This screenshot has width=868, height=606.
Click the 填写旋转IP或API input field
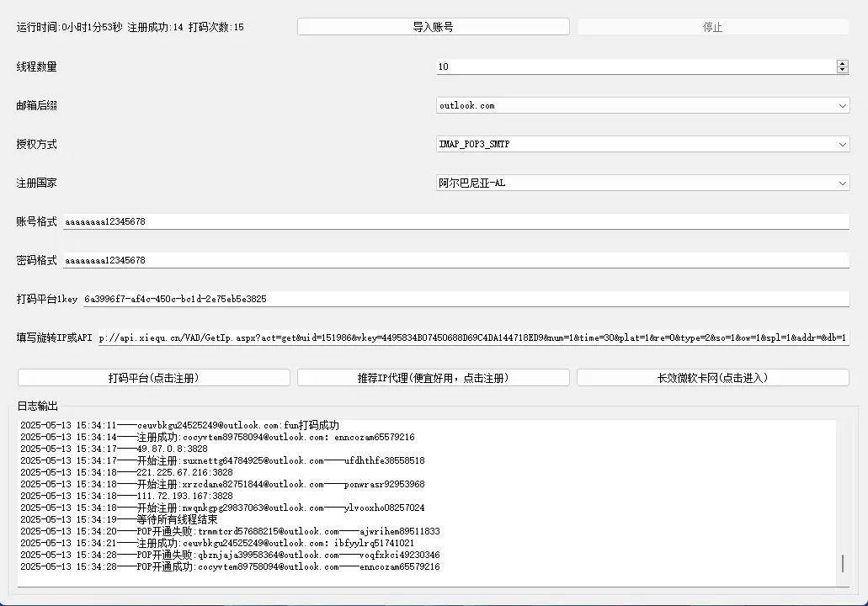coord(473,338)
